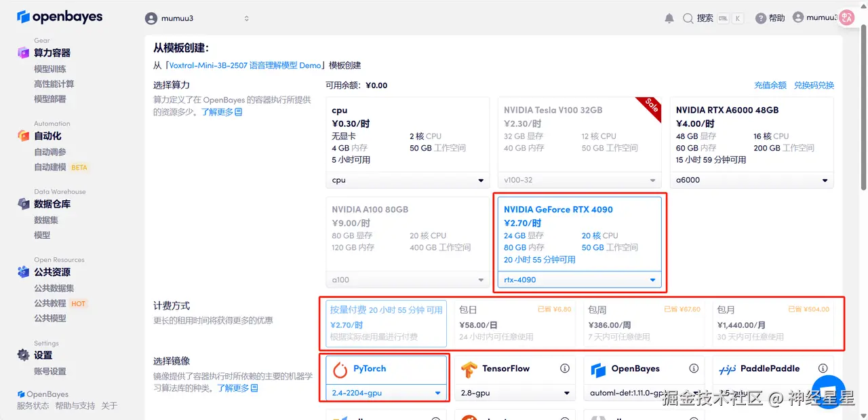868x420 pixels.
Task: Click the PaddlePaddle logo icon
Action: click(x=727, y=370)
